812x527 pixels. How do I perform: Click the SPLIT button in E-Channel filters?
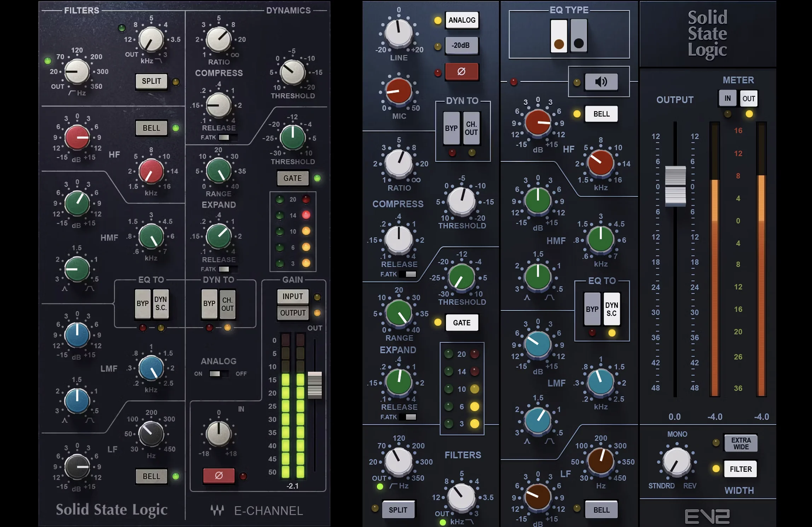[151, 81]
